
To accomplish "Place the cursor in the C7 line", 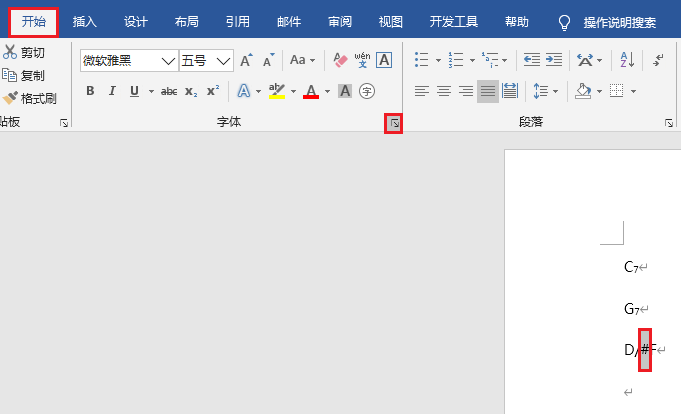I will point(631,267).
